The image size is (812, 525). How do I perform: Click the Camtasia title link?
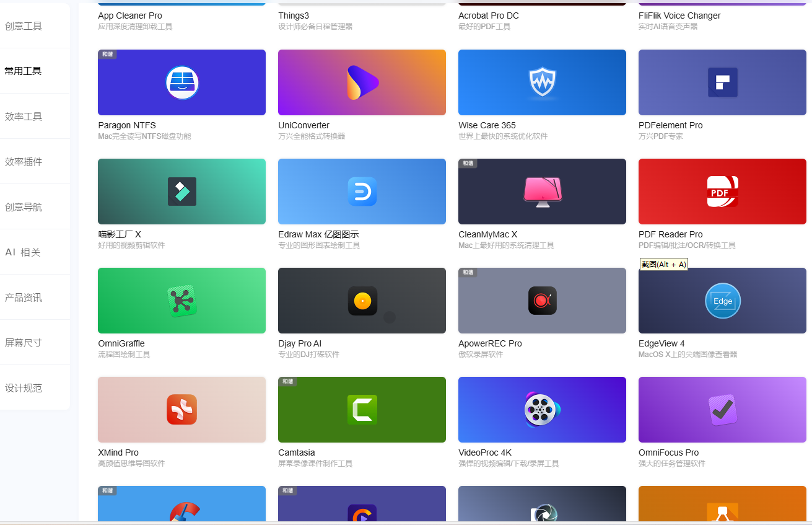tap(297, 452)
